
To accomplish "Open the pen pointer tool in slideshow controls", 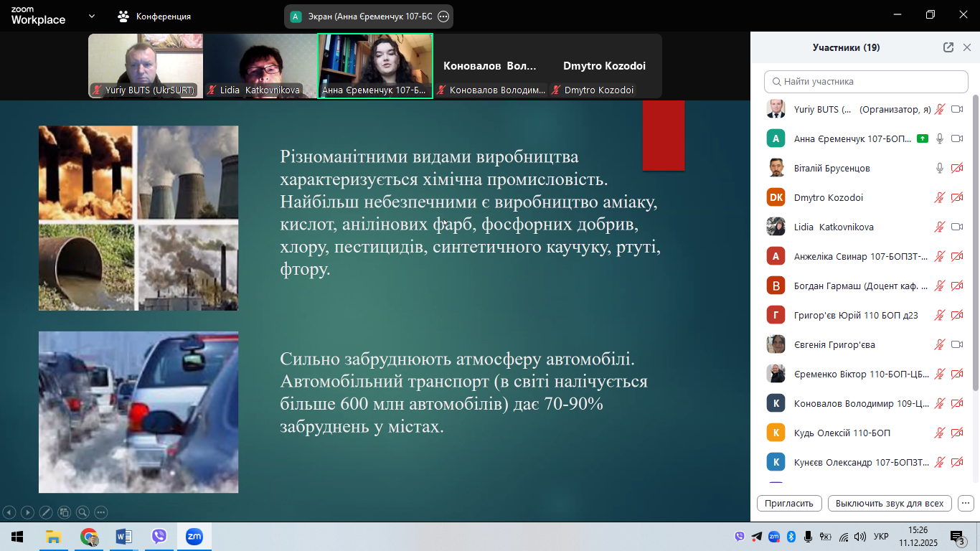I will 45,512.
